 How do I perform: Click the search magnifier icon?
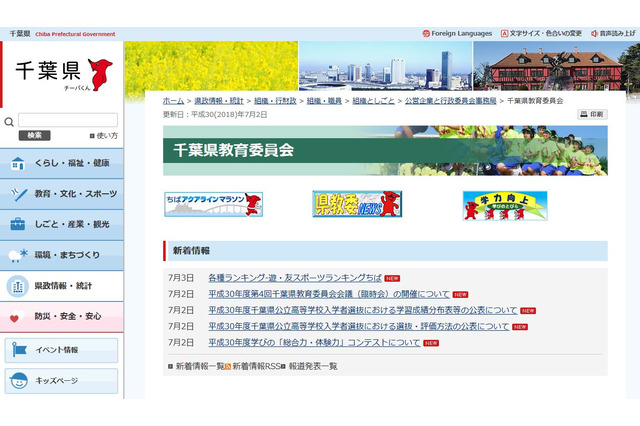click(9, 122)
